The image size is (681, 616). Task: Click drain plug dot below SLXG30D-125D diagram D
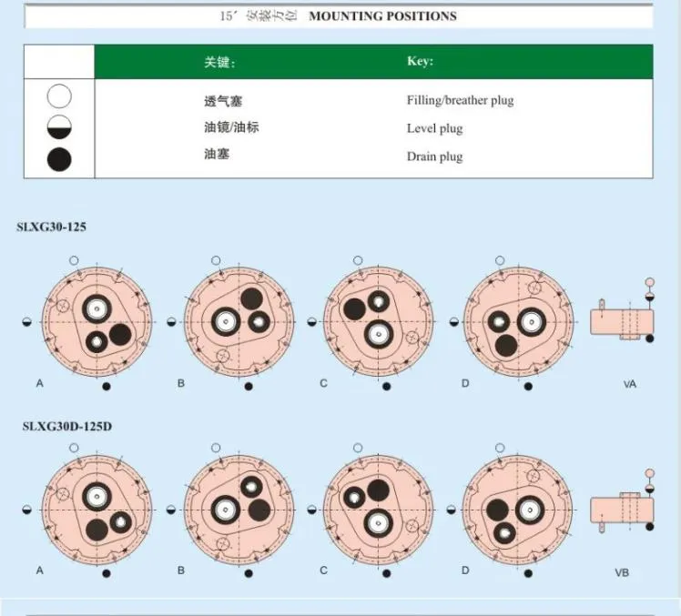click(x=528, y=573)
